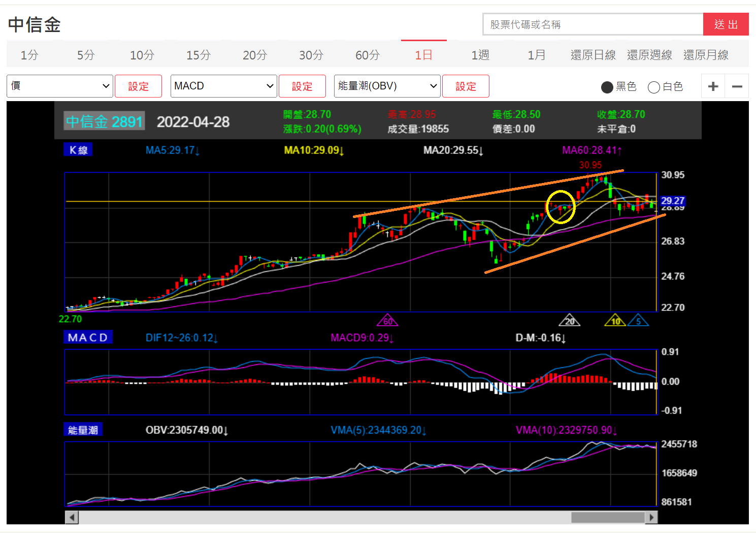Screen dimensions: 756x534
Task: Open the 還原月線 tab
Action: point(706,55)
